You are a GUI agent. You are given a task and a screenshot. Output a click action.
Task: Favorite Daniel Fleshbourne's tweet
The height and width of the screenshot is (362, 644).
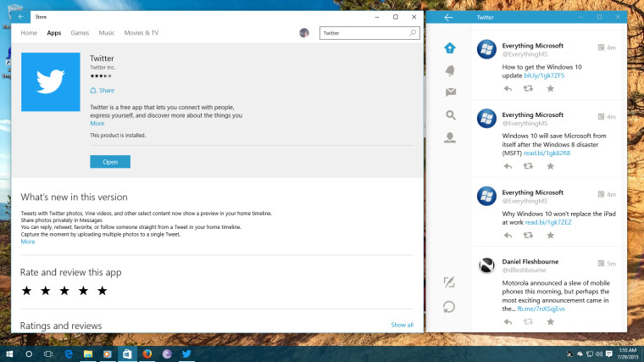click(550, 322)
